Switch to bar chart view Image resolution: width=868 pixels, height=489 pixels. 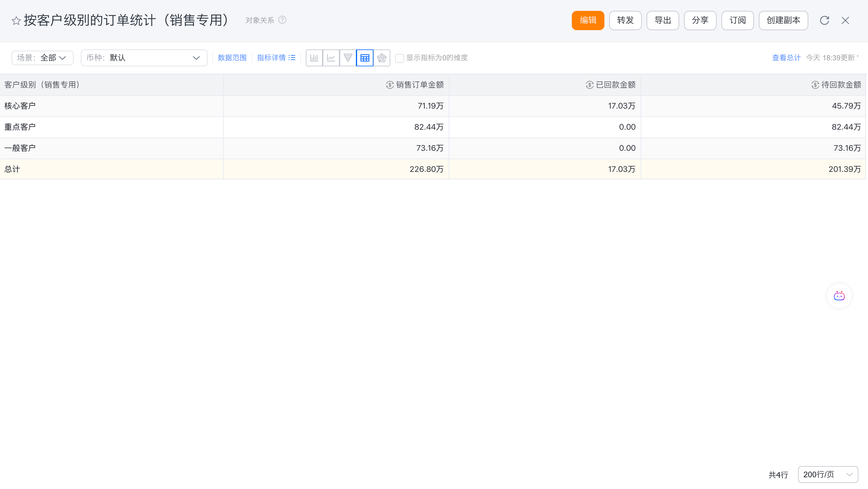[314, 58]
